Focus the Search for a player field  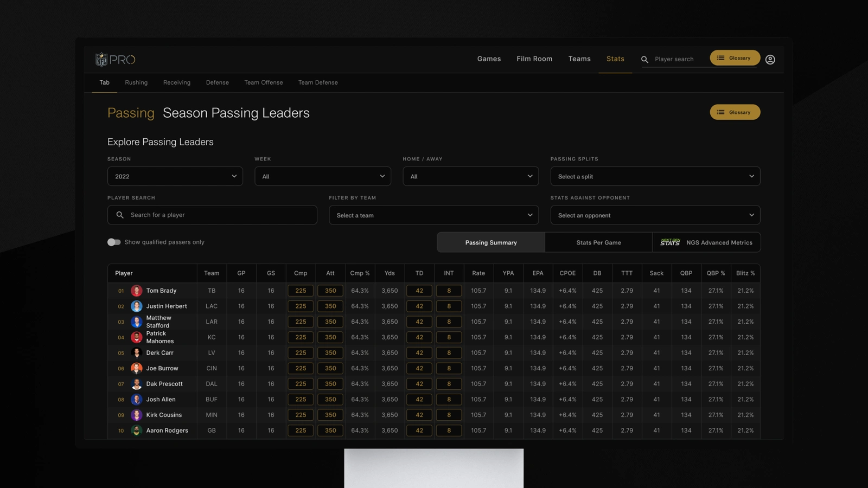click(212, 215)
